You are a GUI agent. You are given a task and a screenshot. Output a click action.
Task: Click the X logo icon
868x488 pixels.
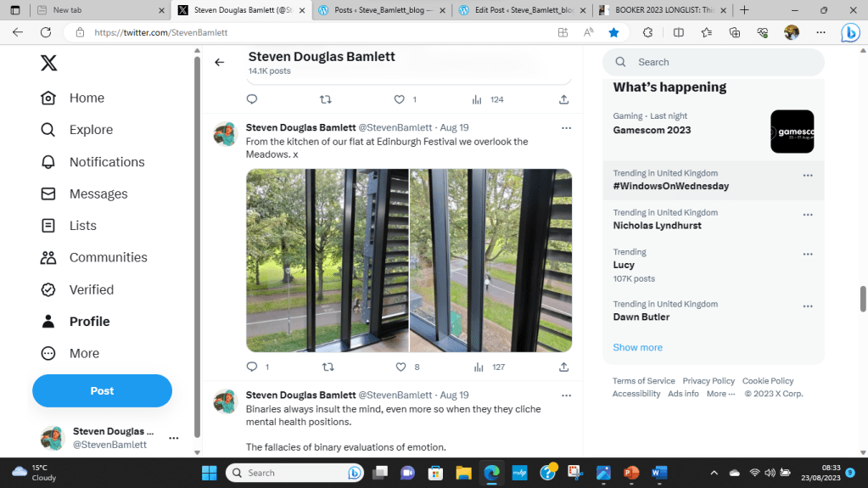[x=49, y=63]
